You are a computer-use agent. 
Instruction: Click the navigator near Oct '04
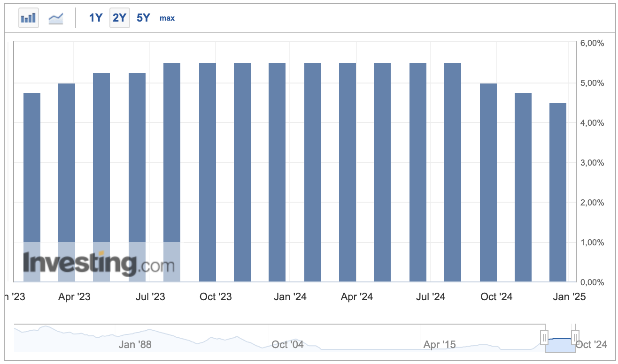point(288,345)
